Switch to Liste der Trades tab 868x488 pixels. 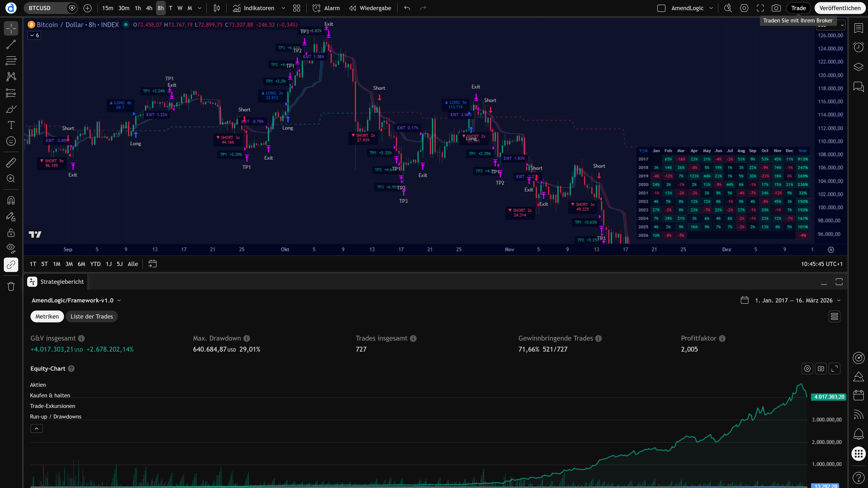(x=92, y=317)
